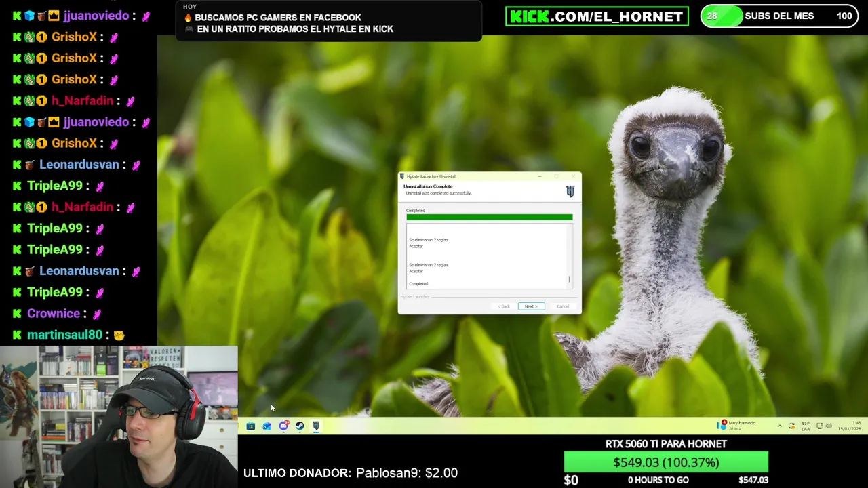Click the $549.03 donation goal bar
Image resolution: width=868 pixels, height=488 pixels.
pyautogui.click(x=666, y=462)
